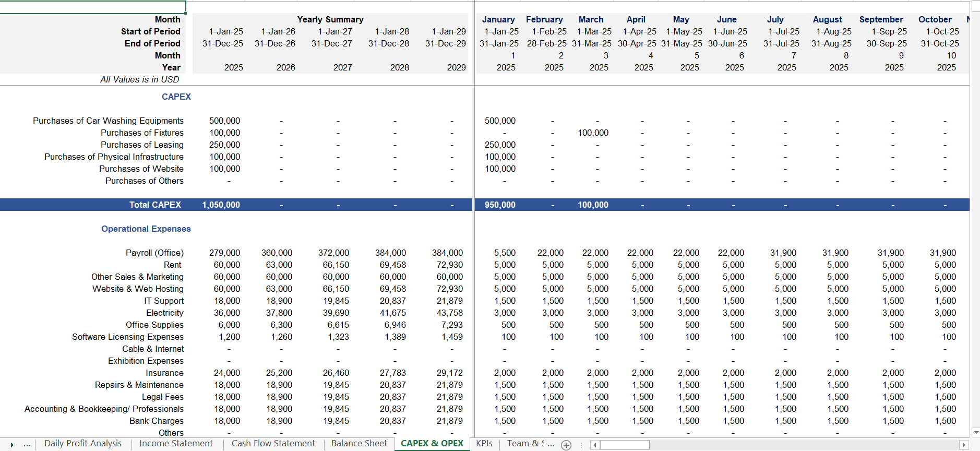Click horizontal scrollbar left arrow
This screenshot has height=451, width=980.
(594, 445)
